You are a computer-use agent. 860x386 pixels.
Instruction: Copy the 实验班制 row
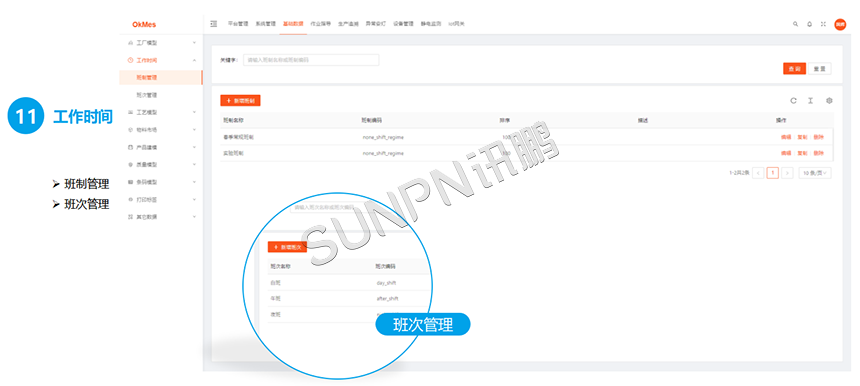pyautogui.click(x=802, y=153)
